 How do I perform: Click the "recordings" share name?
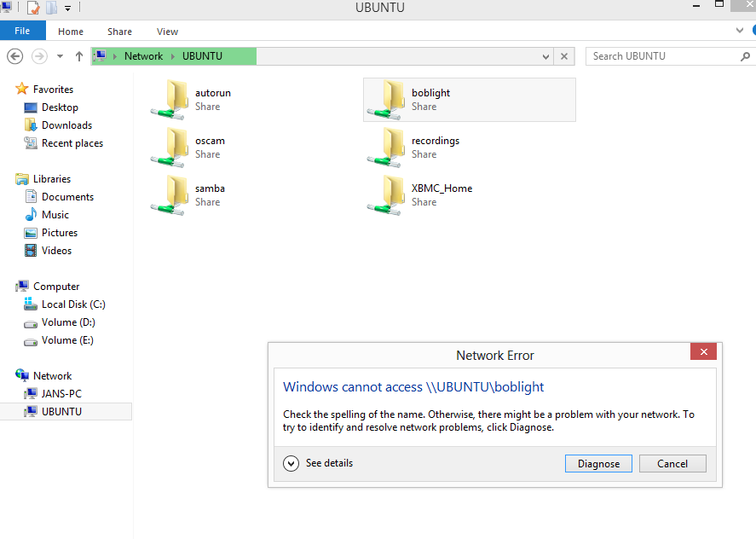[x=436, y=141]
